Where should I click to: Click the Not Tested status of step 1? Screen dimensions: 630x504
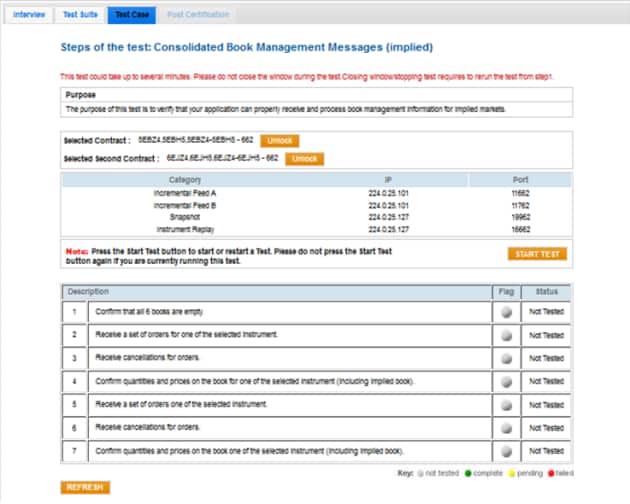(x=547, y=312)
